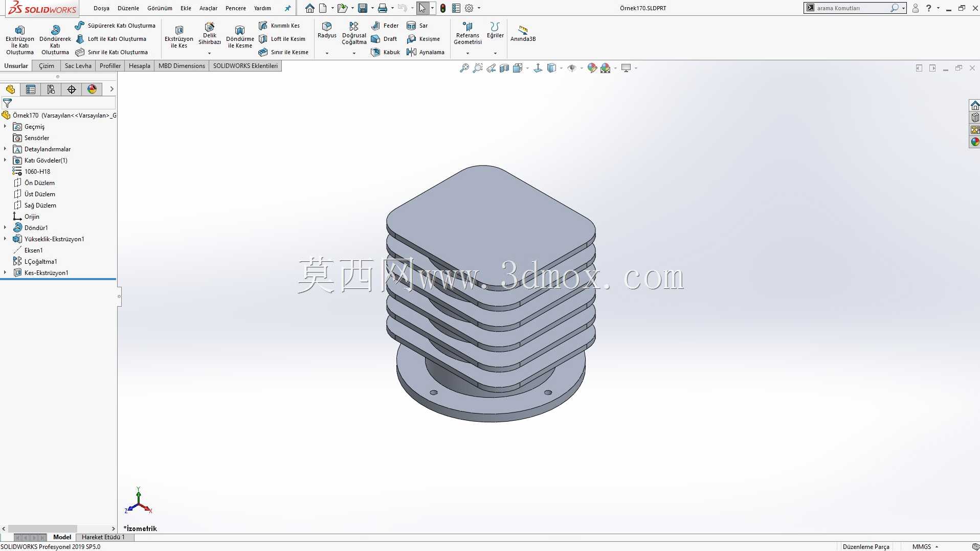Open DisplayManager appearance tab icon

point(92,89)
